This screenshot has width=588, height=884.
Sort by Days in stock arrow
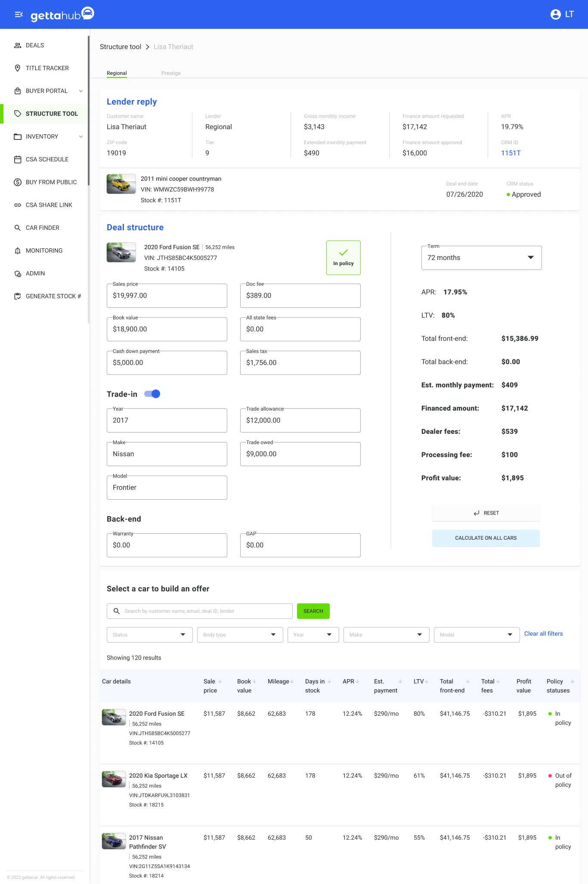pos(329,681)
